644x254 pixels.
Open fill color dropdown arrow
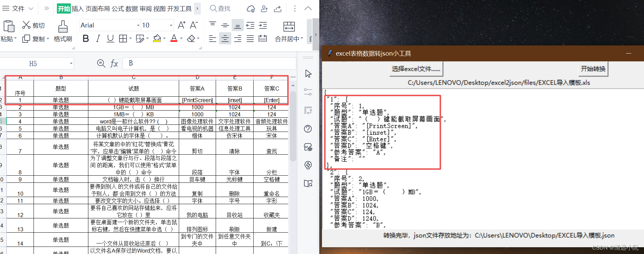[x=164, y=39]
